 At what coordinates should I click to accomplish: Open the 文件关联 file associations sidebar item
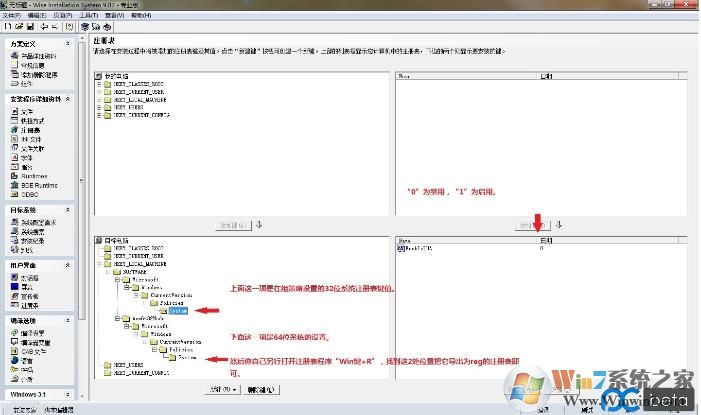(x=28, y=148)
